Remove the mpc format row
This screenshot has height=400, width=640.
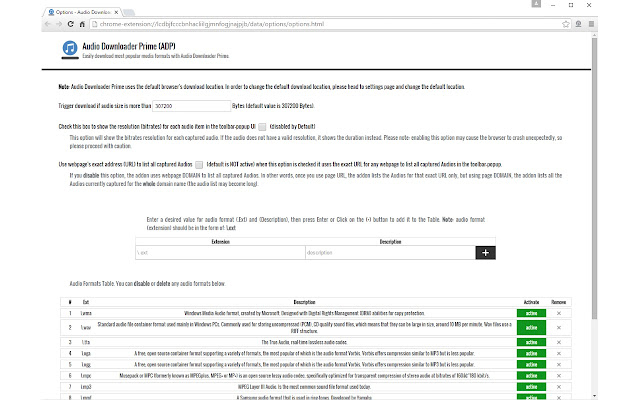click(559, 376)
